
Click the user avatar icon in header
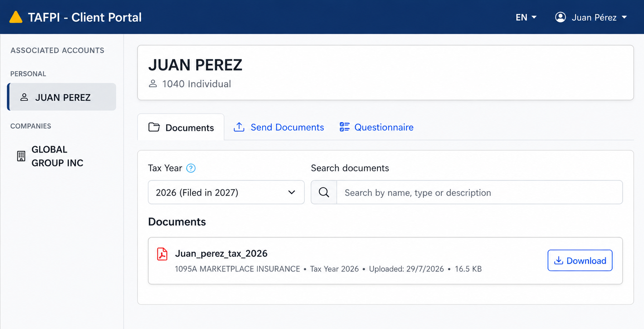pos(560,17)
